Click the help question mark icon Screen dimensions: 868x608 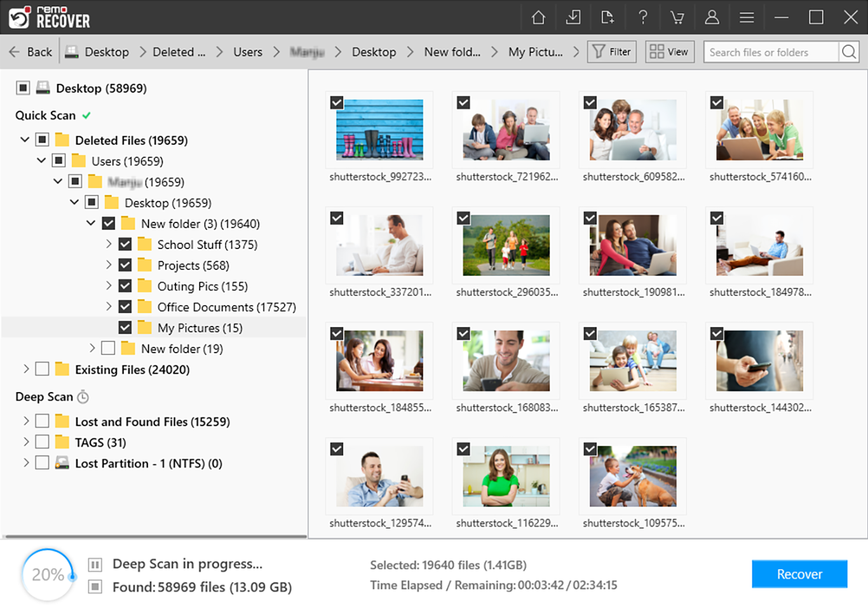click(x=642, y=17)
